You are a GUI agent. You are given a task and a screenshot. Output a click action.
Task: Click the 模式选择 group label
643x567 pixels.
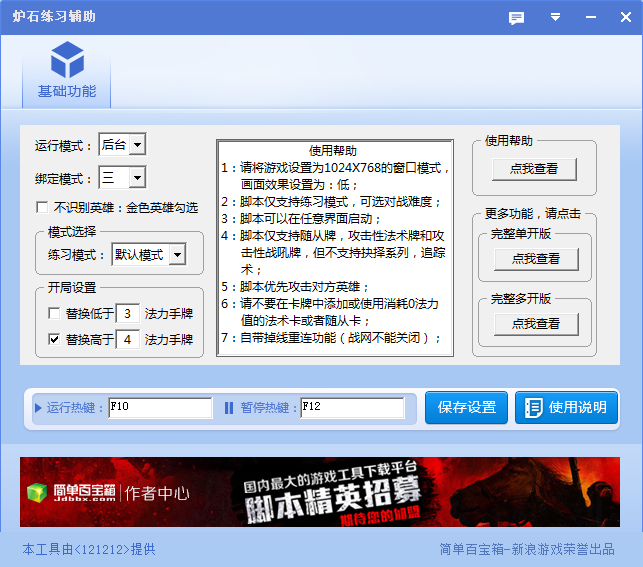pos(72,232)
